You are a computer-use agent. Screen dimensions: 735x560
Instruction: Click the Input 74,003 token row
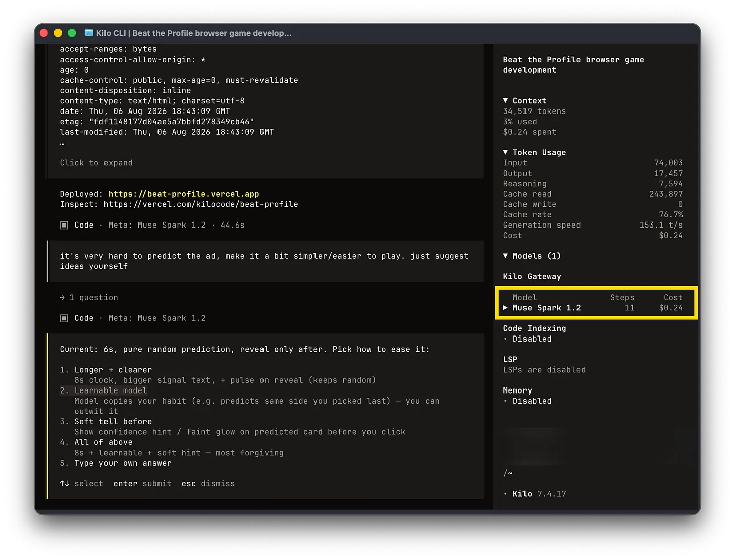point(593,163)
